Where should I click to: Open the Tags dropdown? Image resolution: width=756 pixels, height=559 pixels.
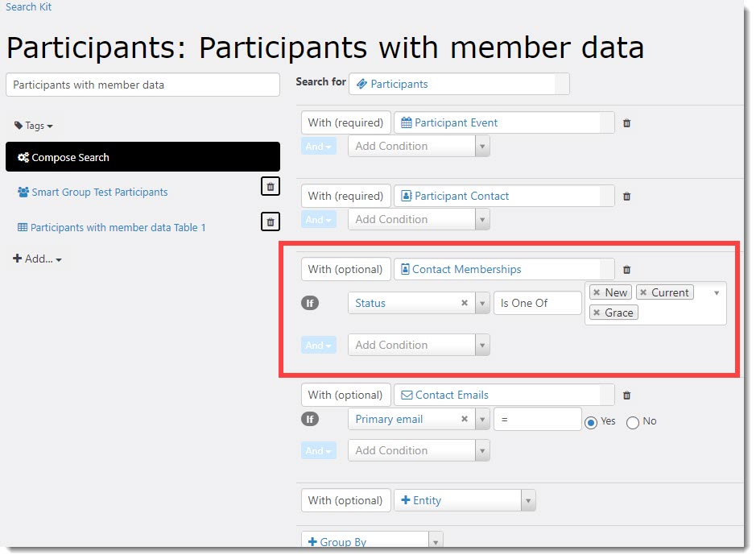33,126
